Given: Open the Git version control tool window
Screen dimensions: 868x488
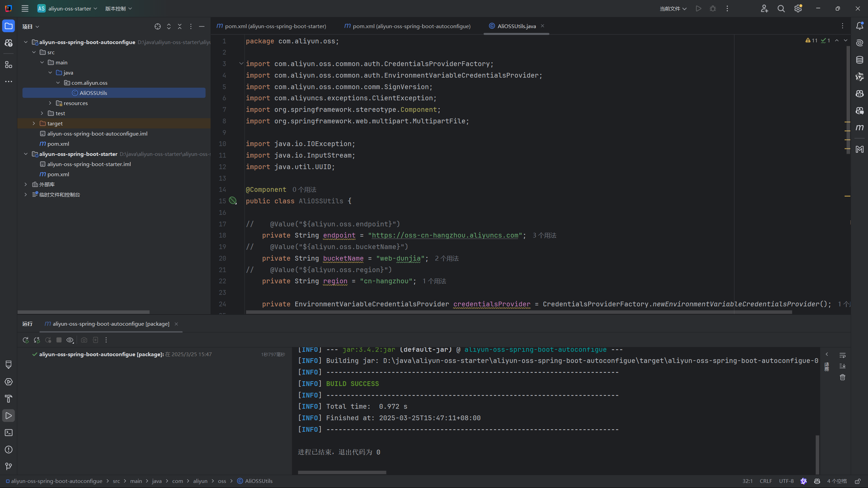Looking at the screenshot, I should click(x=8, y=467).
